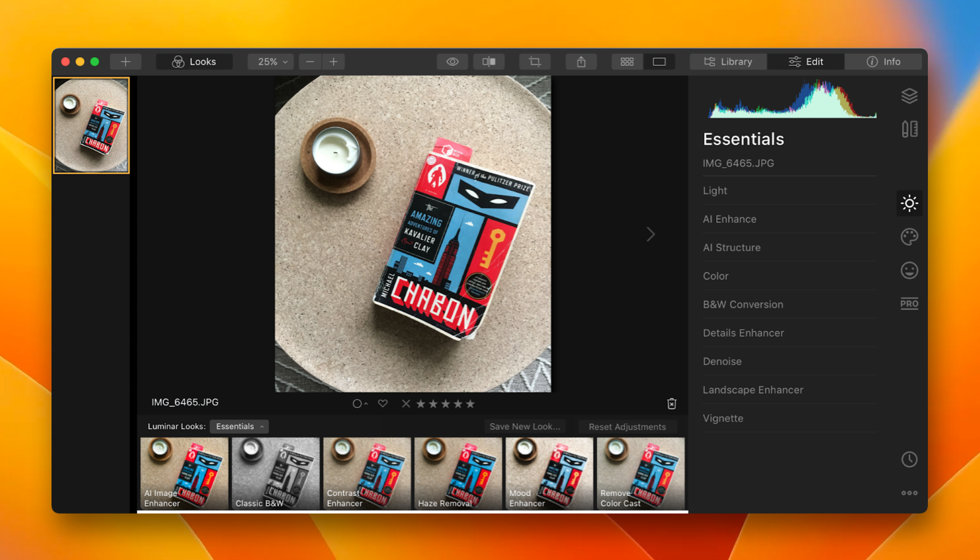Open the Essentials looks collection dropdown
Image resolution: width=980 pixels, height=560 pixels.
coord(239,426)
